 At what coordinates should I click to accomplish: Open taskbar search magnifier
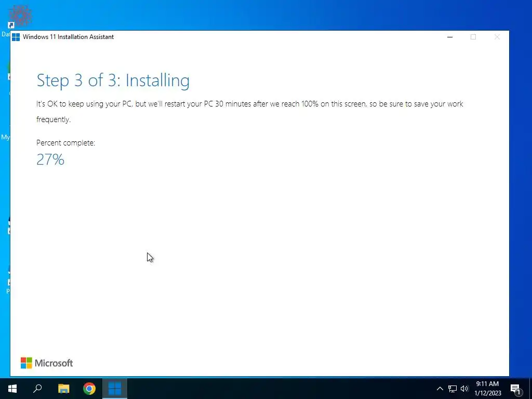coord(37,388)
